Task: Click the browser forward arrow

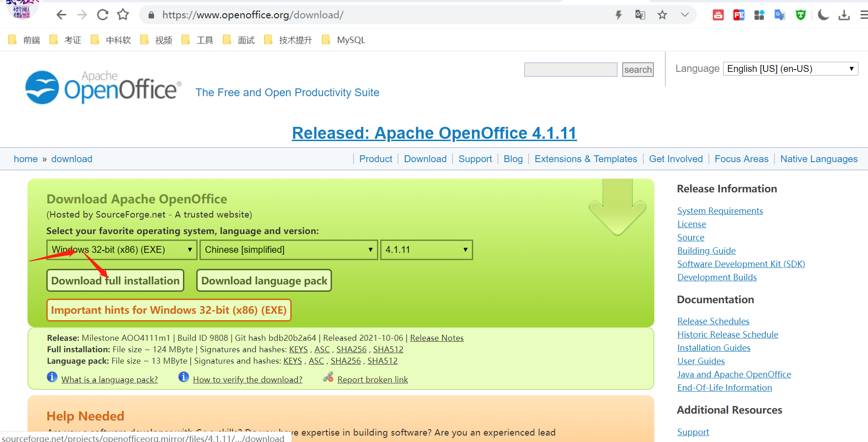Action: [x=82, y=15]
